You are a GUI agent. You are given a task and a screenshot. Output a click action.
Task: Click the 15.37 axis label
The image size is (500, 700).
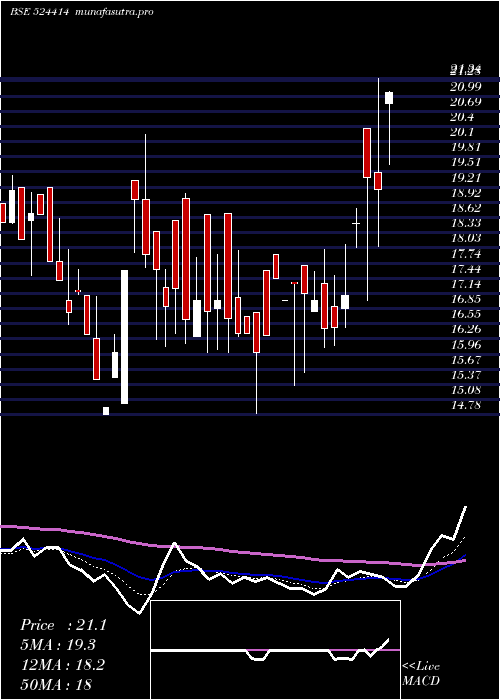tap(466, 375)
